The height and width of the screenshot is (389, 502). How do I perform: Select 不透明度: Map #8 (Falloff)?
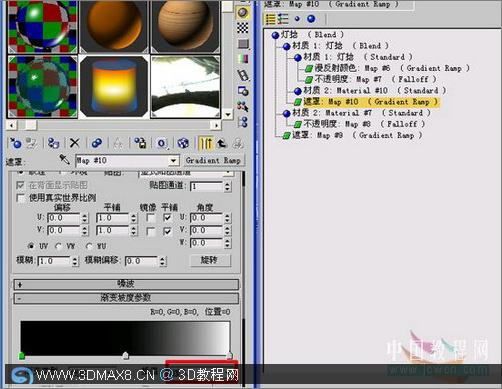(359, 124)
